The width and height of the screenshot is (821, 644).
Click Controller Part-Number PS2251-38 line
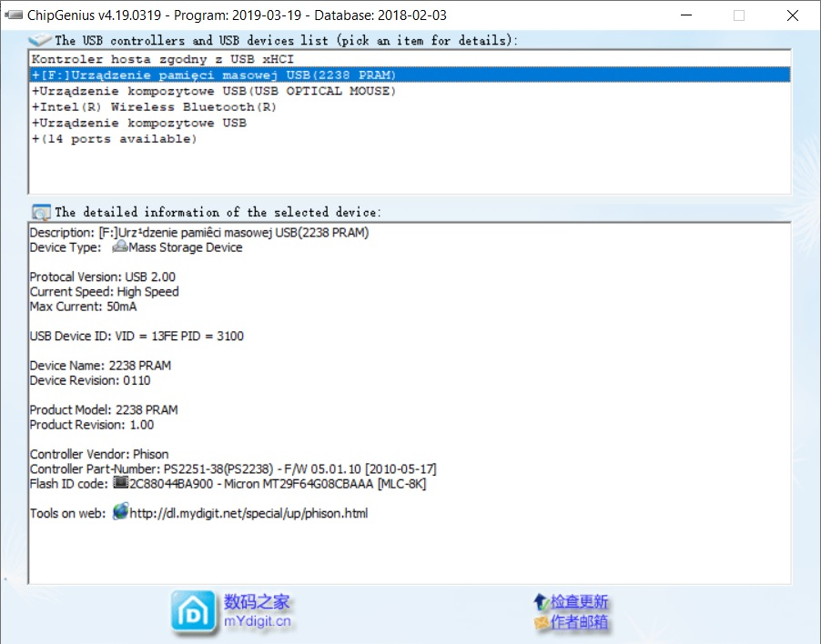click(233, 468)
